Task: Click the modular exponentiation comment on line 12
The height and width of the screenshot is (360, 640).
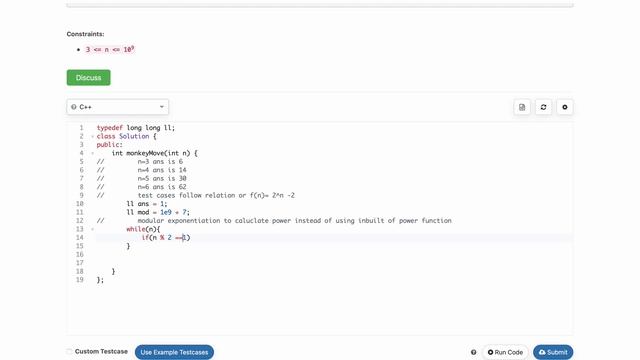Action: pyautogui.click(x=294, y=221)
